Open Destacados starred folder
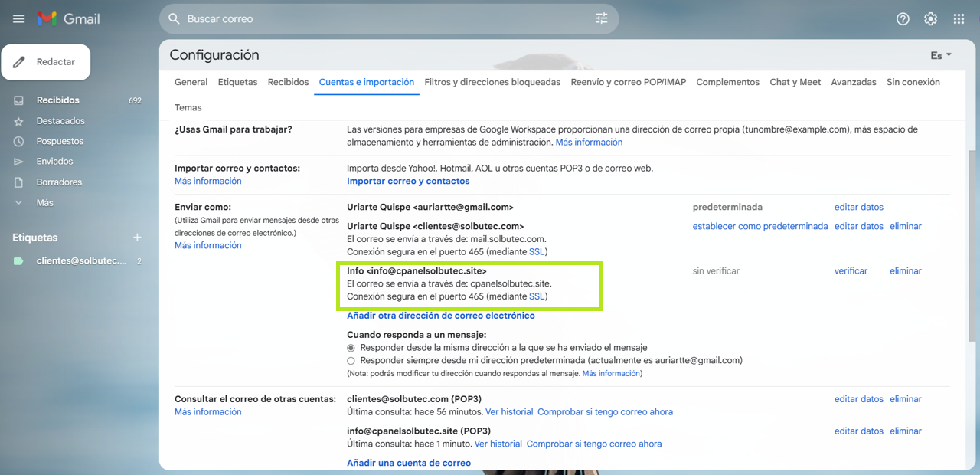The width and height of the screenshot is (980, 475). (x=60, y=121)
